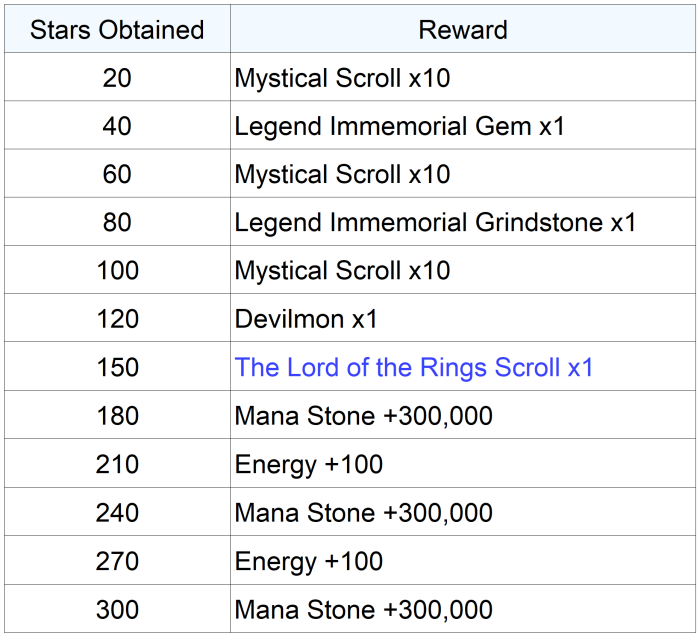Click the 100 stars cell

pos(117,271)
